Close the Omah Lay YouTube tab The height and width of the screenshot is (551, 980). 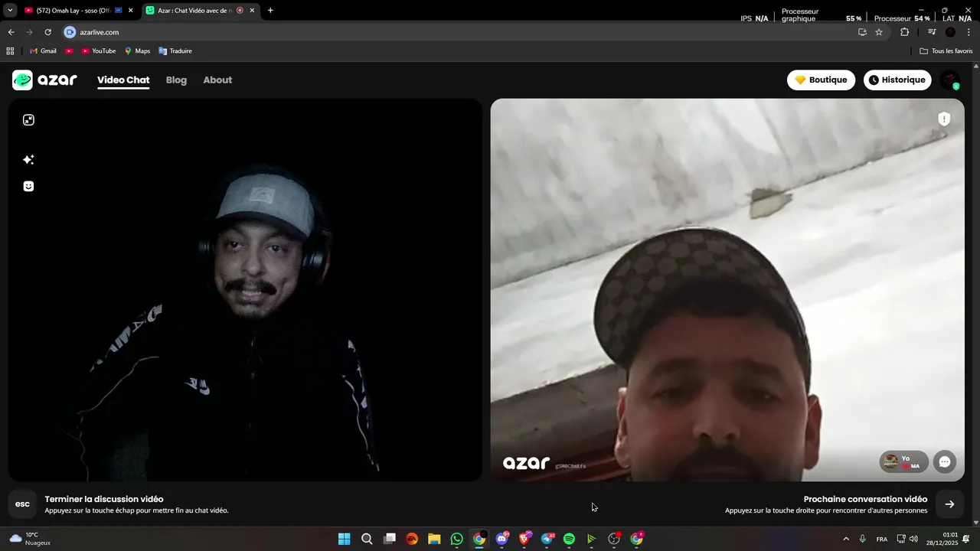[x=131, y=11]
